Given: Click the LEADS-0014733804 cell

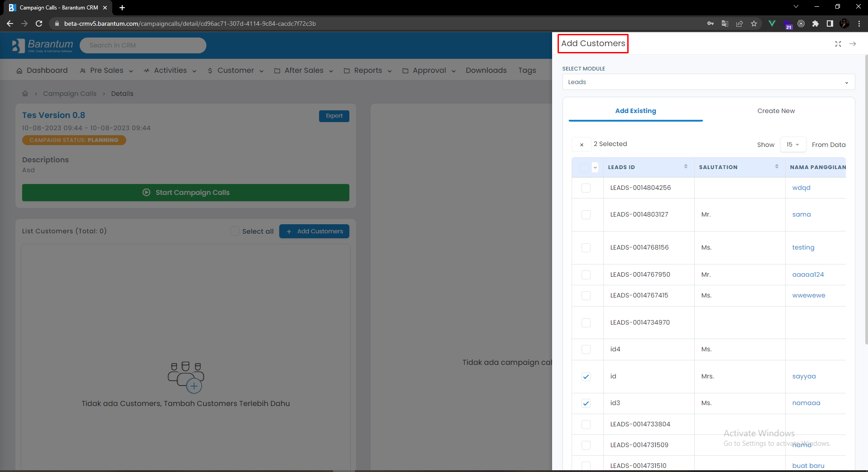Looking at the screenshot, I should tap(649, 425).
